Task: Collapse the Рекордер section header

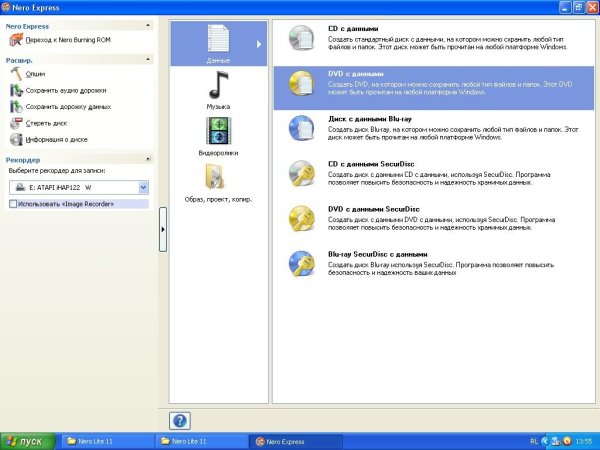Action: pos(149,159)
